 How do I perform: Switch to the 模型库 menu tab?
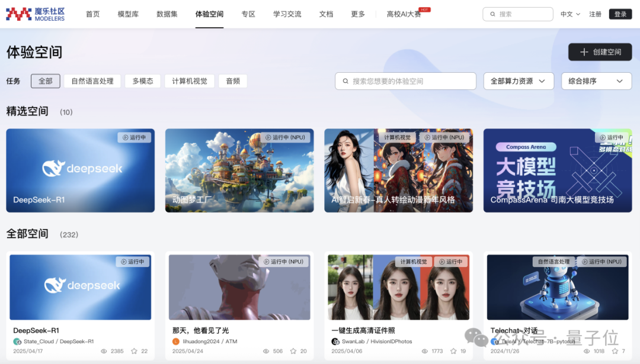(128, 14)
